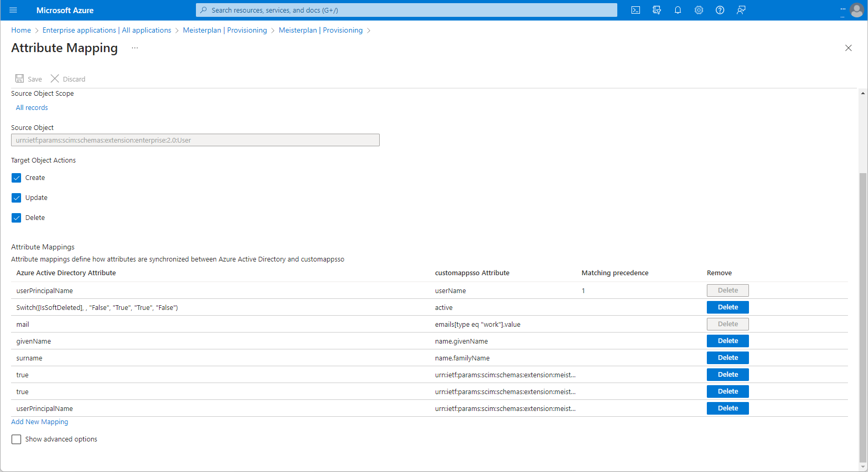This screenshot has height=472, width=868.
Task: Open the account avatar menu
Action: pyautogui.click(x=857, y=10)
